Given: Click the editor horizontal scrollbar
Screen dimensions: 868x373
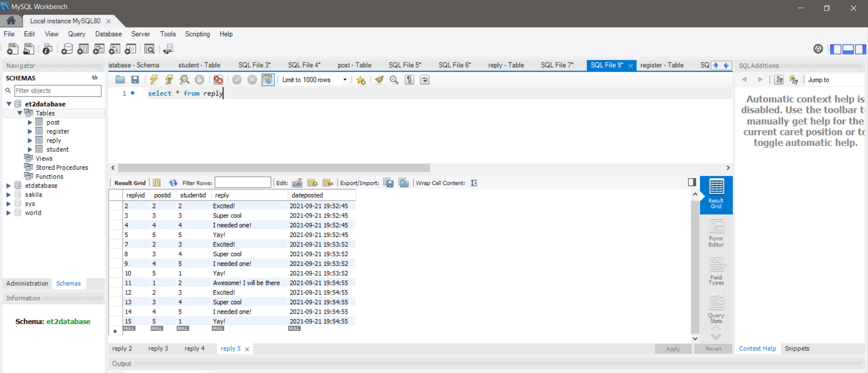Looking at the screenshot, I should (274, 168).
